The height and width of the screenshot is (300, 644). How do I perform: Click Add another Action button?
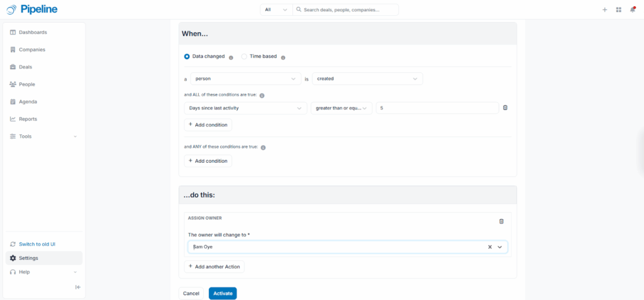tap(214, 267)
